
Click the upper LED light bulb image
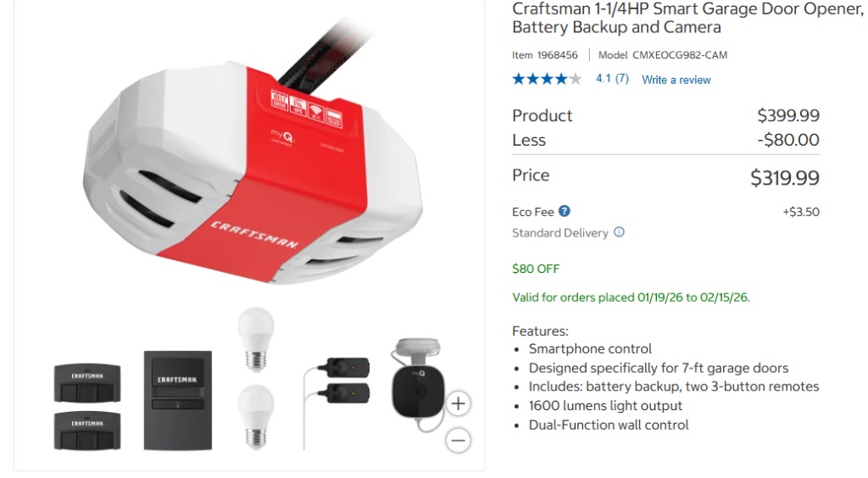256,339
